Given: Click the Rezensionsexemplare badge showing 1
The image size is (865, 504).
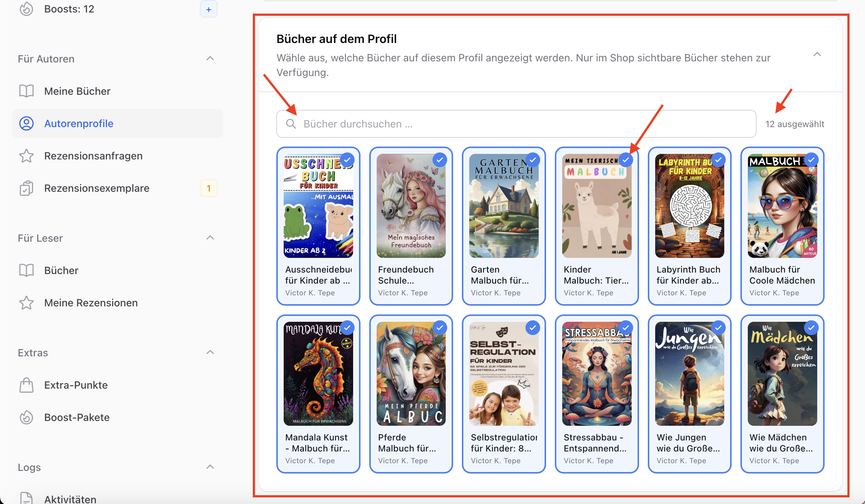Looking at the screenshot, I should pos(208,188).
